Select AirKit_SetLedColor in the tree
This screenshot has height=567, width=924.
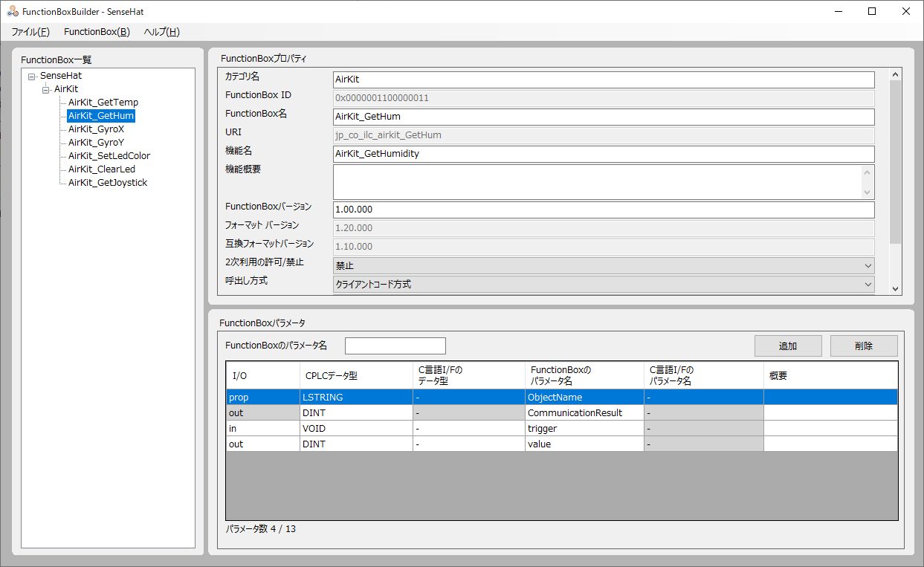(x=109, y=155)
